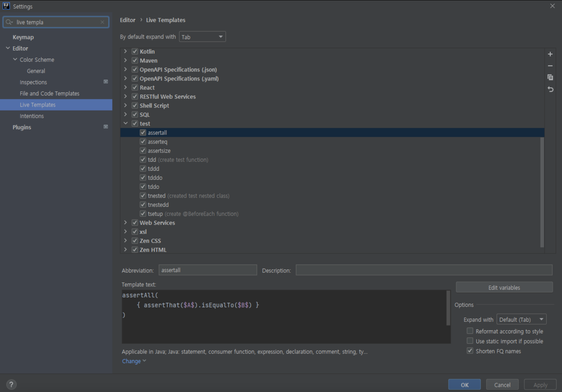Open the default expand with Tab dropdown

202,37
